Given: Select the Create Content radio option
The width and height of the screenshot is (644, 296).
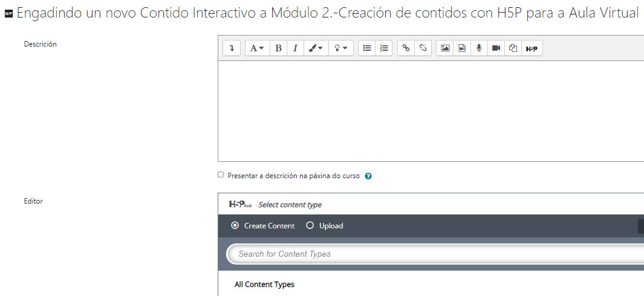Looking at the screenshot, I should (x=235, y=226).
